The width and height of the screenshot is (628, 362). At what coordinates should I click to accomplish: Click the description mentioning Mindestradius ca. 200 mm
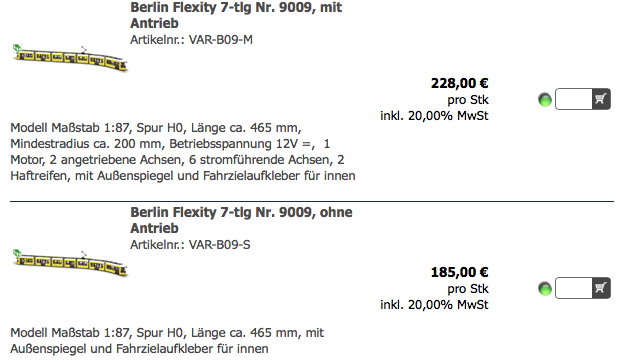pyautogui.click(x=183, y=152)
